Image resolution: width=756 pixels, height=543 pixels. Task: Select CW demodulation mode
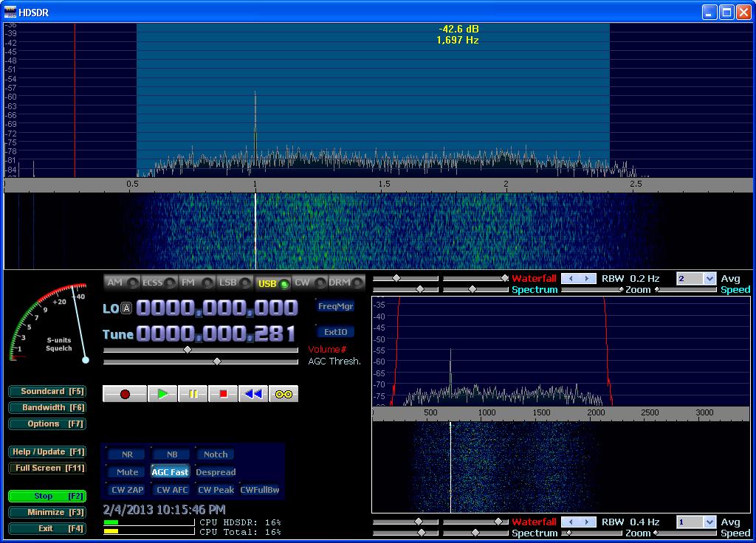tap(309, 283)
